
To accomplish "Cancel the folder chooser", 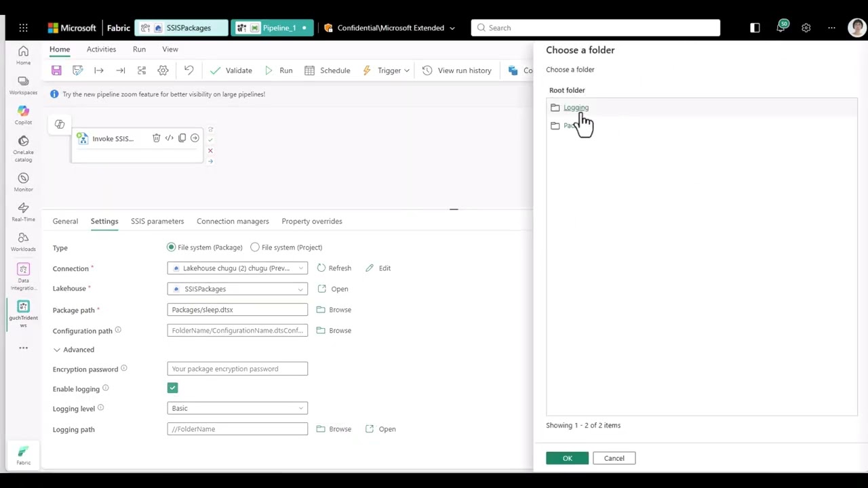I will click(x=614, y=458).
